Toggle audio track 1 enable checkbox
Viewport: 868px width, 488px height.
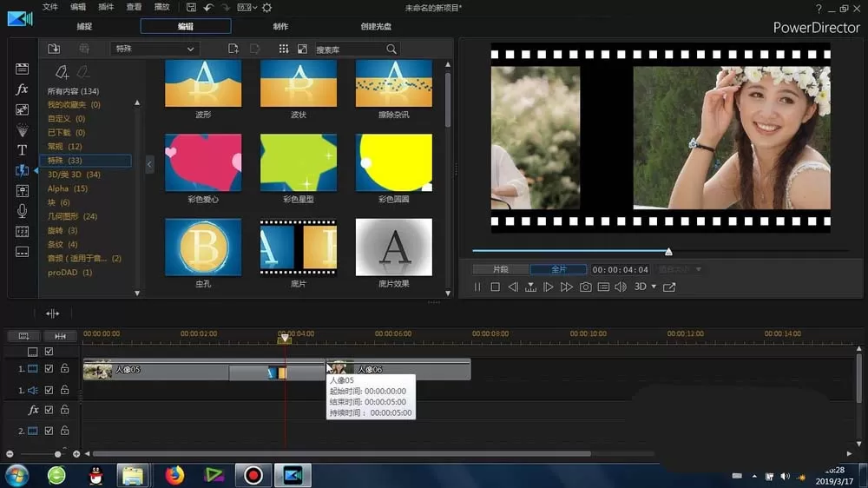49,391
